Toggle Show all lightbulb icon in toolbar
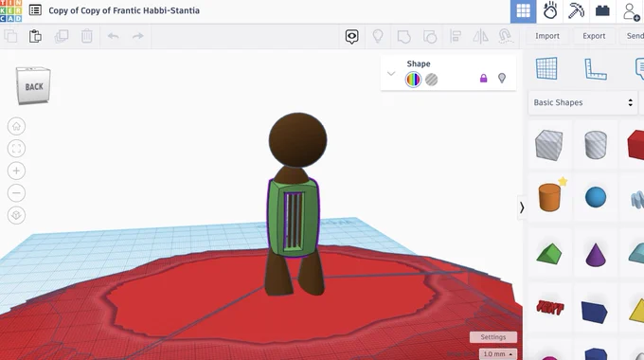 point(378,36)
